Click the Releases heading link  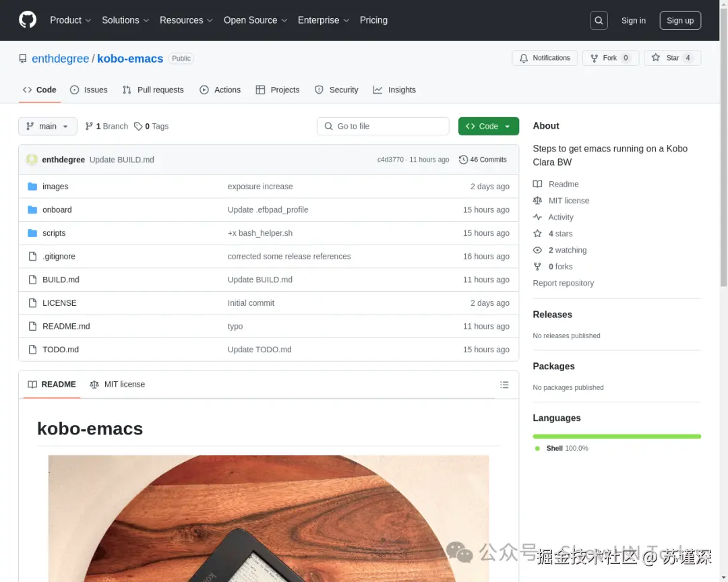[553, 315]
